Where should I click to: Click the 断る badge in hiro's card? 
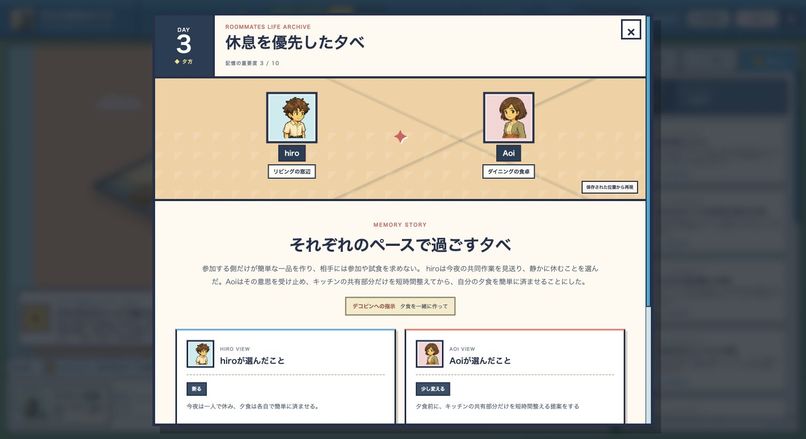196,389
